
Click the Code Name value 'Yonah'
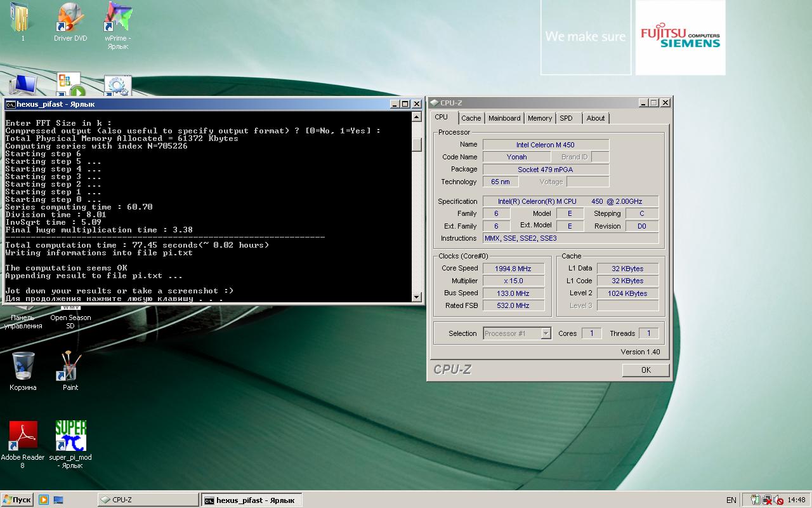[517, 157]
